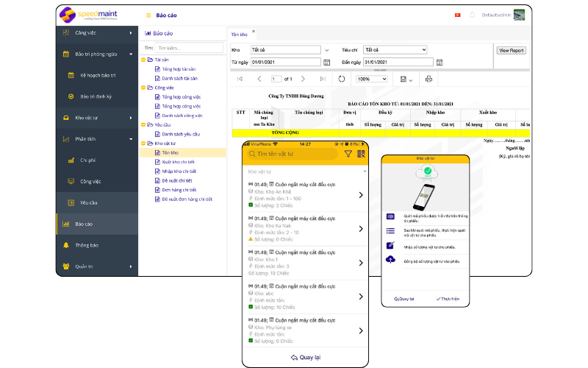The height and width of the screenshot is (368, 588).
Task: Click the refresh report icon
Action: point(341,79)
